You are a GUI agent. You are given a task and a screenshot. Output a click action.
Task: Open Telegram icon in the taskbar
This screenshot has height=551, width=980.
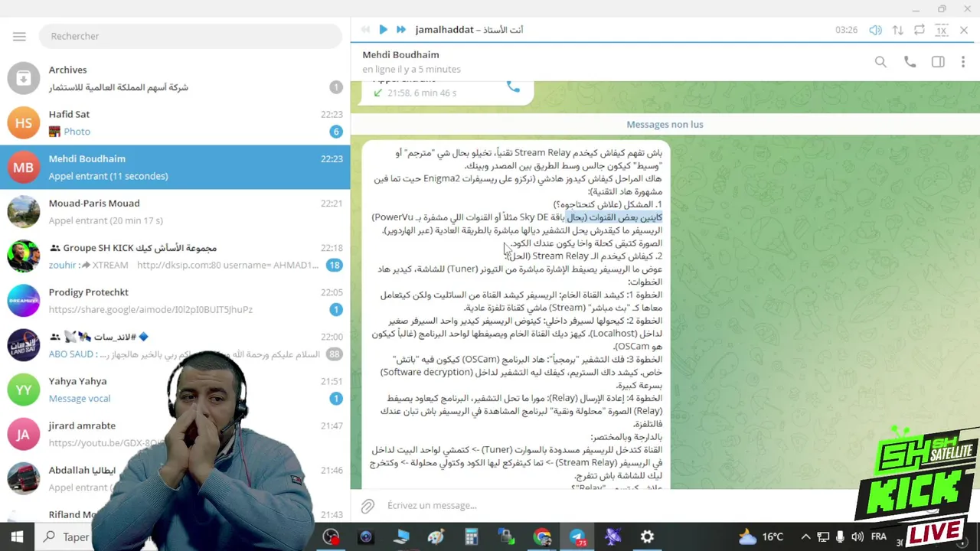(577, 537)
